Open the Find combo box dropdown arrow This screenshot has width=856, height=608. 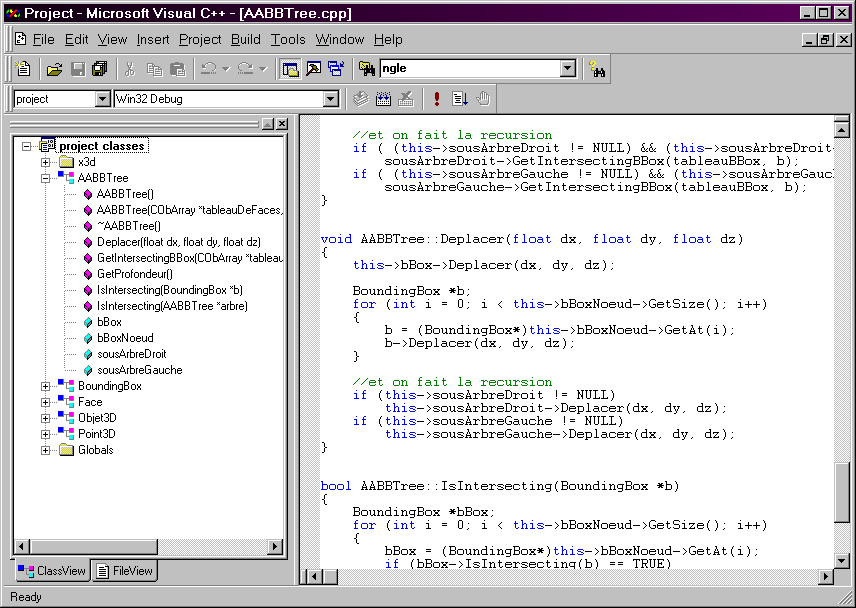[x=568, y=69]
